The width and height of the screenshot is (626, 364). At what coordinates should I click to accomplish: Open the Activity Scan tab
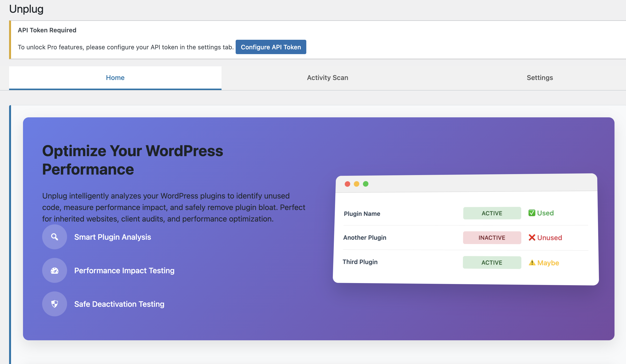tap(327, 78)
